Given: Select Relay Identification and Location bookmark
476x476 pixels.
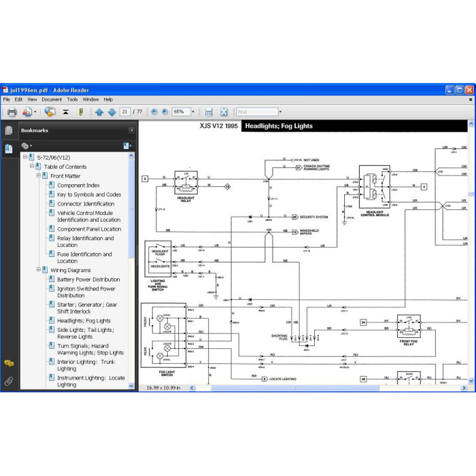Looking at the screenshot, I should tap(86, 241).
